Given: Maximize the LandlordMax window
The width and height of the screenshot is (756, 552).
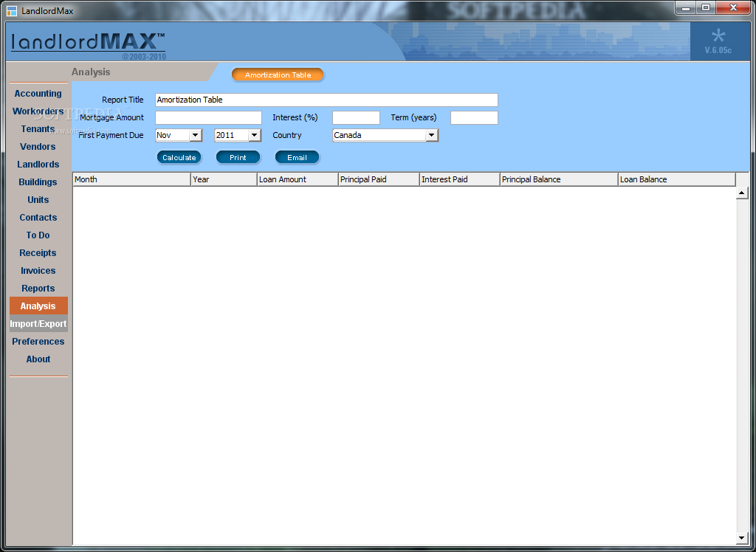Looking at the screenshot, I should pyautogui.click(x=705, y=7).
